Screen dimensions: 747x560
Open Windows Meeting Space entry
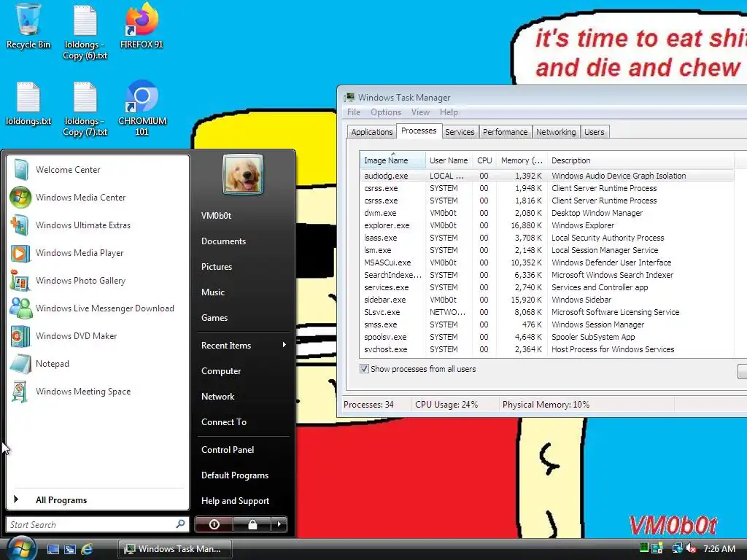[x=98, y=392]
